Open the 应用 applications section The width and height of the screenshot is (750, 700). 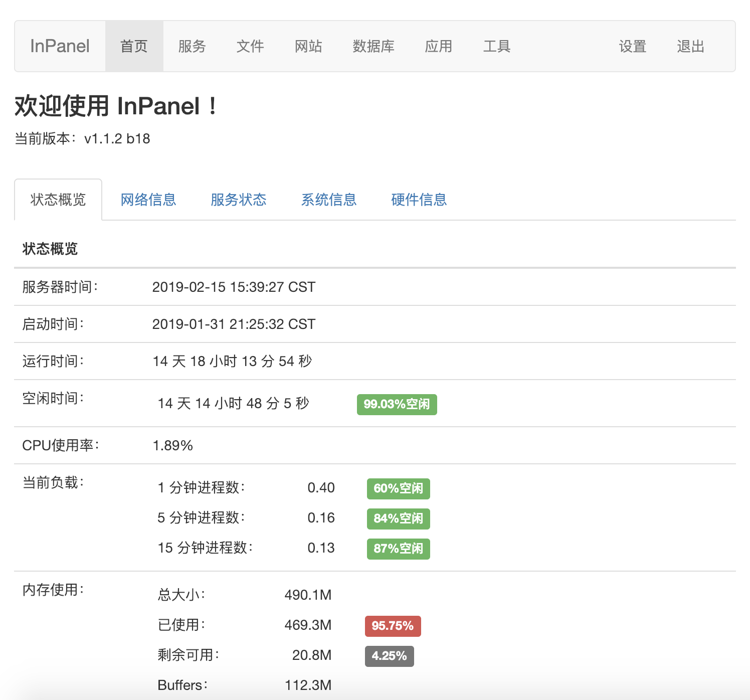tap(439, 46)
